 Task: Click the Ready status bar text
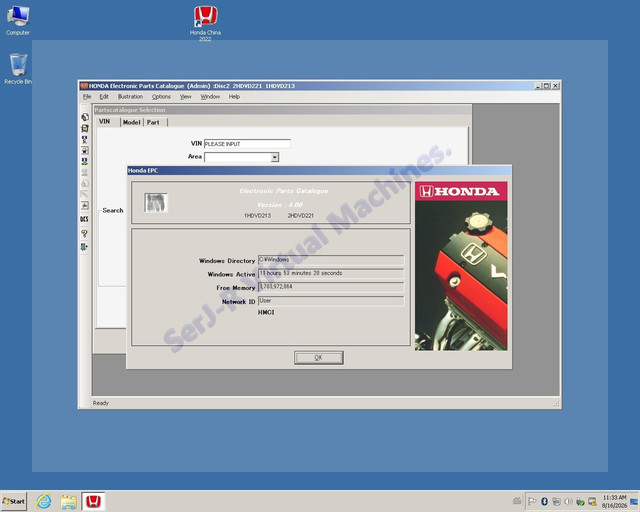101,403
